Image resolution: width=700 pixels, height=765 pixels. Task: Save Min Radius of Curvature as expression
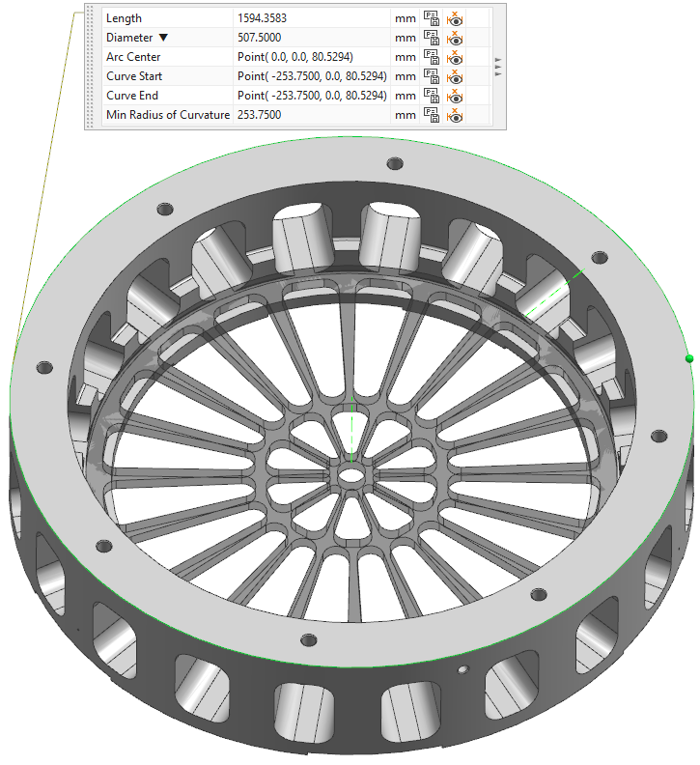pyautogui.click(x=432, y=115)
